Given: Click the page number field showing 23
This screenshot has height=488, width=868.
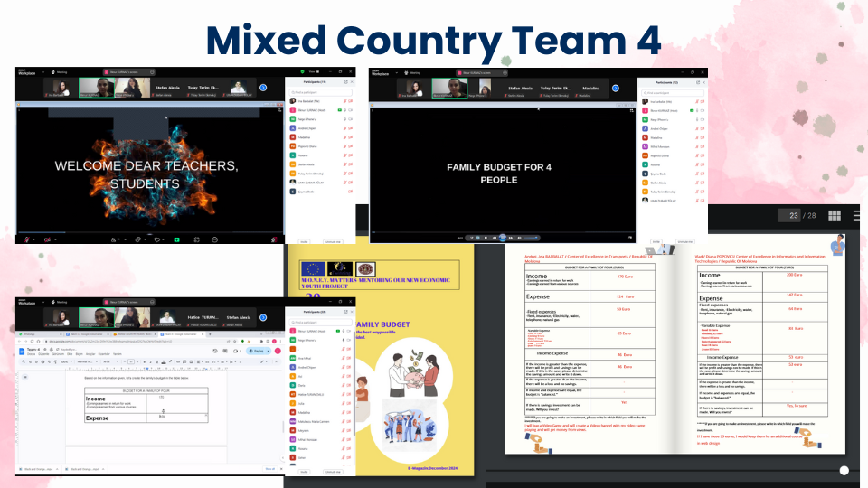Looking at the screenshot, I should coord(793,215).
